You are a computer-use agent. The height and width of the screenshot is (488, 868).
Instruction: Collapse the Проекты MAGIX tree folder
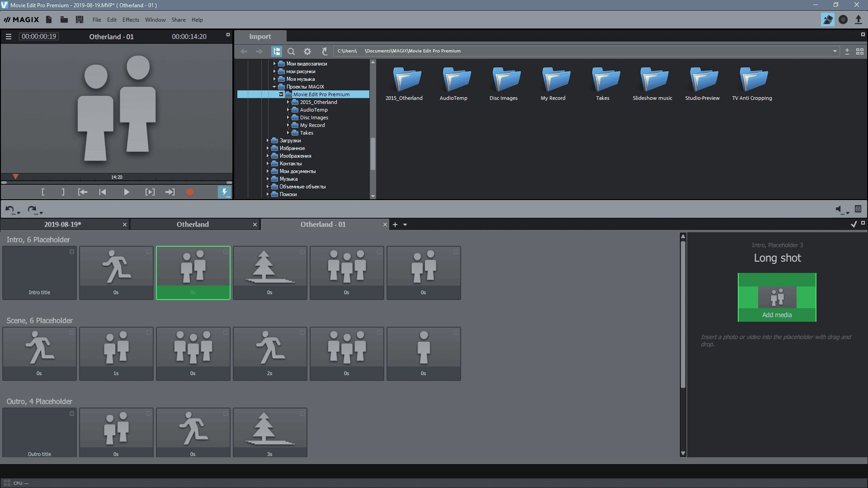[x=274, y=87]
